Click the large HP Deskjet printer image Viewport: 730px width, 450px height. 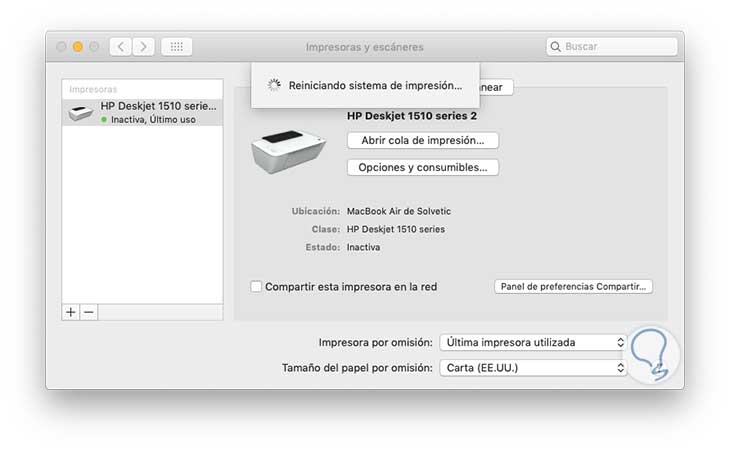288,152
